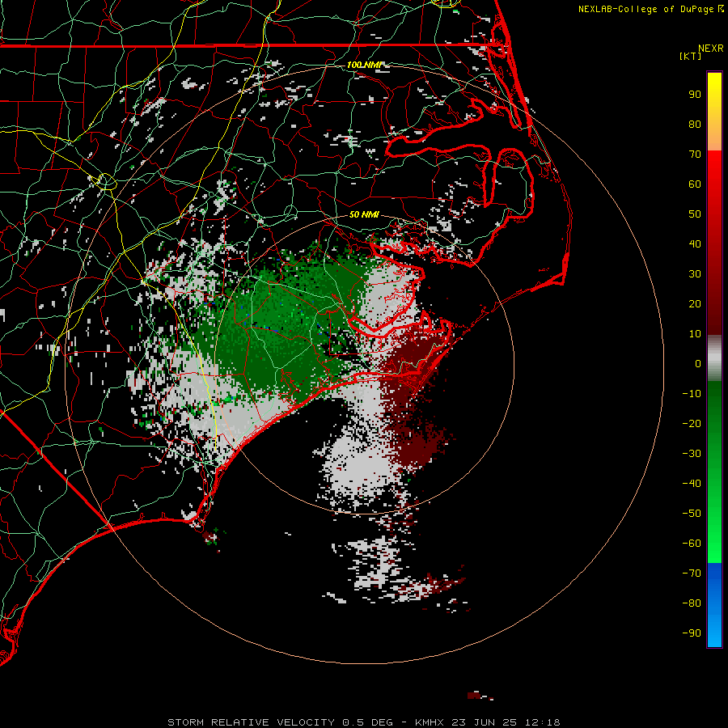Click the NEXR label above the color scale
The image size is (728, 728).
click(x=711, y=49)
